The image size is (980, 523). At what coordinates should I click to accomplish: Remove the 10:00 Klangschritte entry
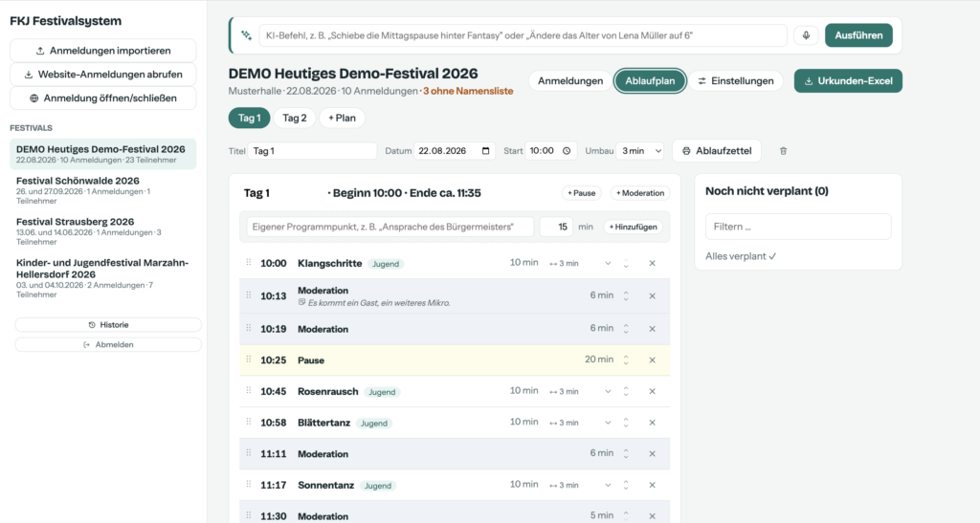(x=652, y=263)
